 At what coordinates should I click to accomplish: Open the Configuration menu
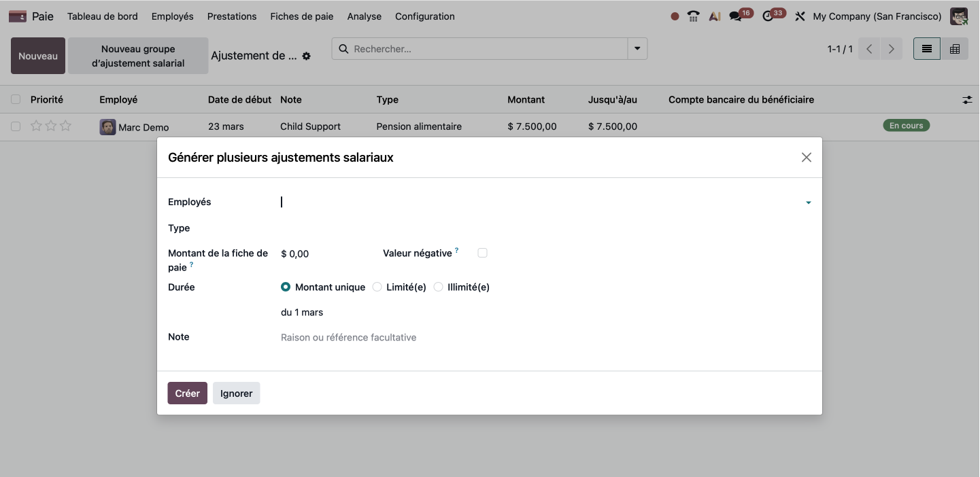click(x=424, y=16)
